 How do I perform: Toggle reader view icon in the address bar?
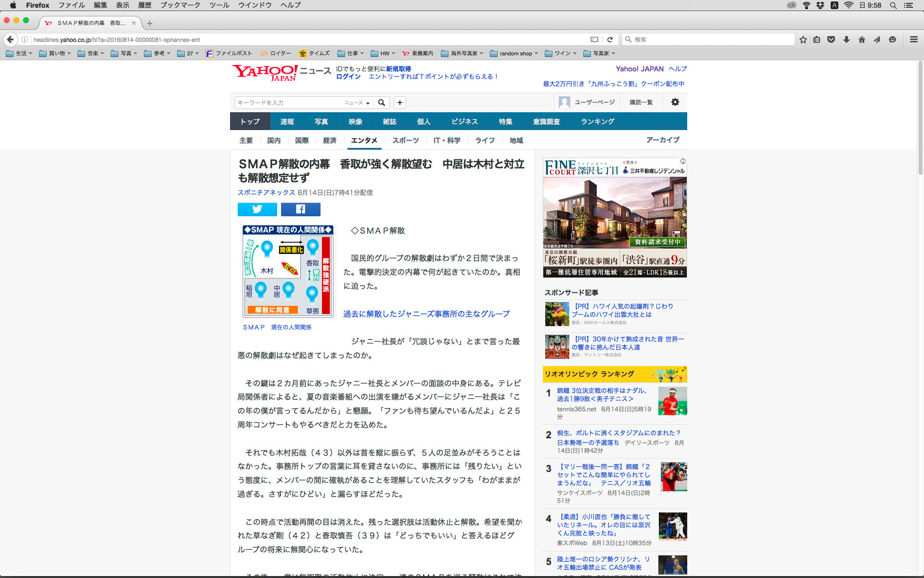tap(594, 39)
